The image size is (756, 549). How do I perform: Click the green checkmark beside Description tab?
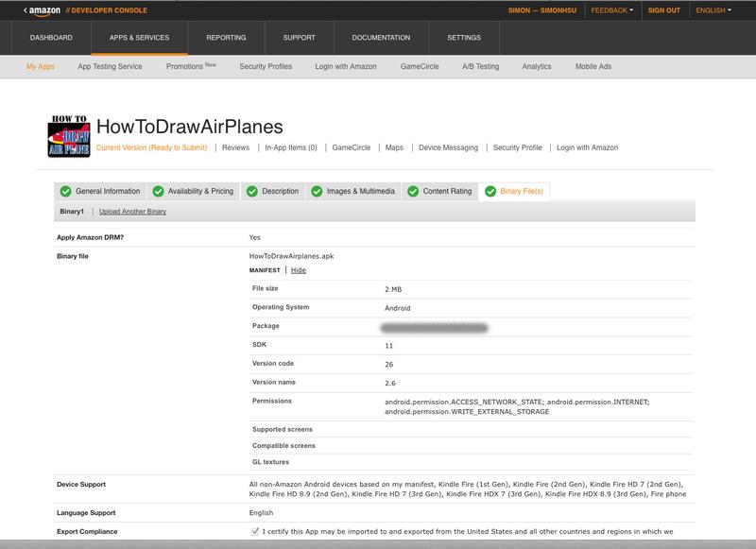click(251, 191)
